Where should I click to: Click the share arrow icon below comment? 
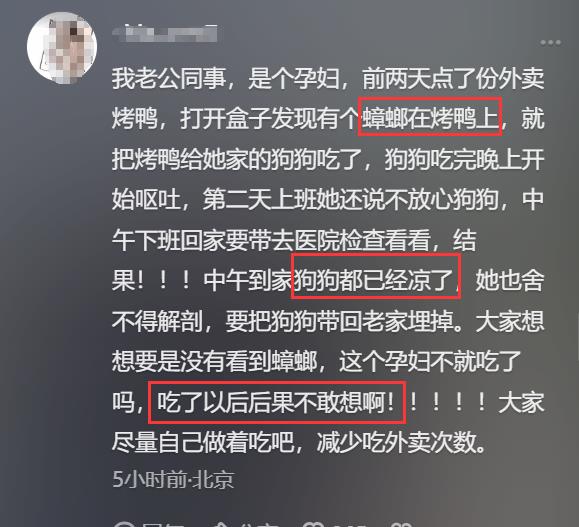point(225,525)
